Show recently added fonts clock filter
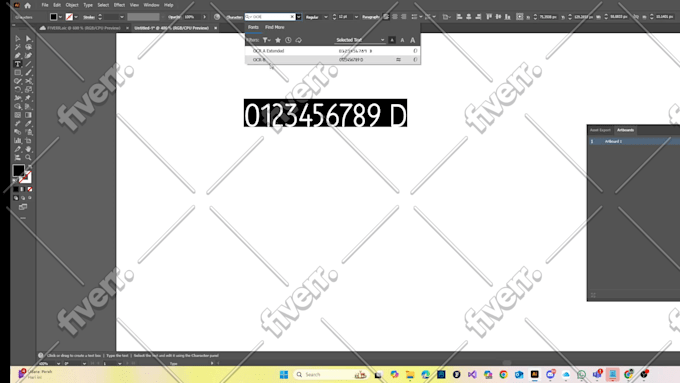The width and height of the screenshot is (680, 383). [x=288, y=40]
